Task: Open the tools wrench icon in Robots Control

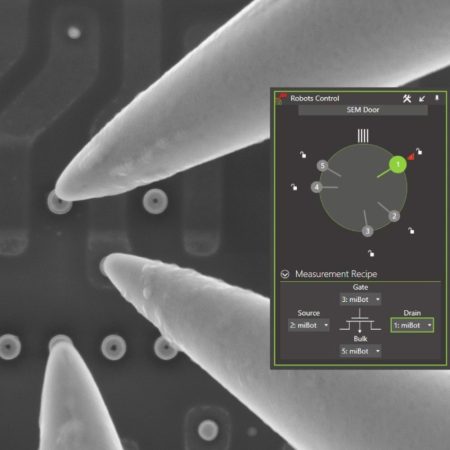Action: point(407,98)
